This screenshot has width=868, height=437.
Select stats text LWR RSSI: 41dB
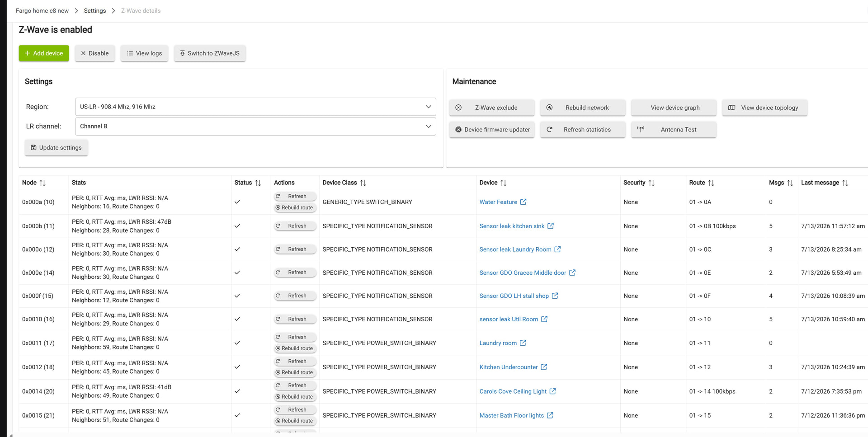click(150, 387)
